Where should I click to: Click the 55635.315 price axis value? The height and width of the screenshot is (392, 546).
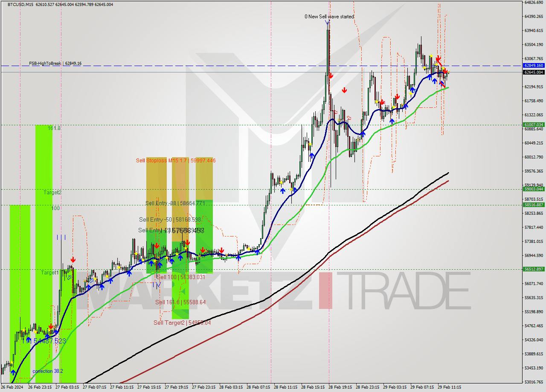(x=533, y=297)
